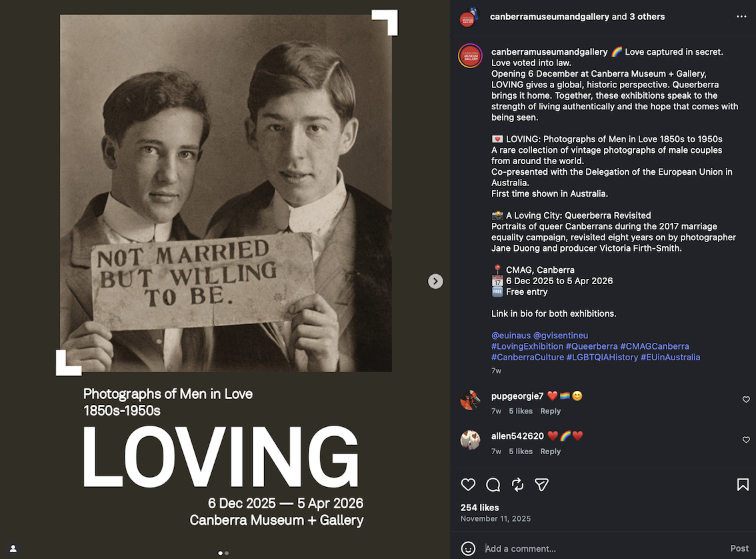
Task: Like the post with the heart icon
Action: click(x=468, y=484)
